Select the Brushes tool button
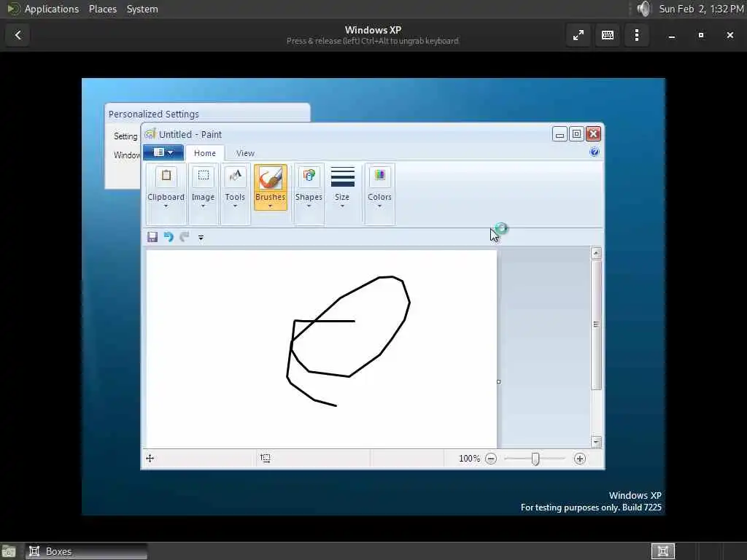 tap(270, 187)
